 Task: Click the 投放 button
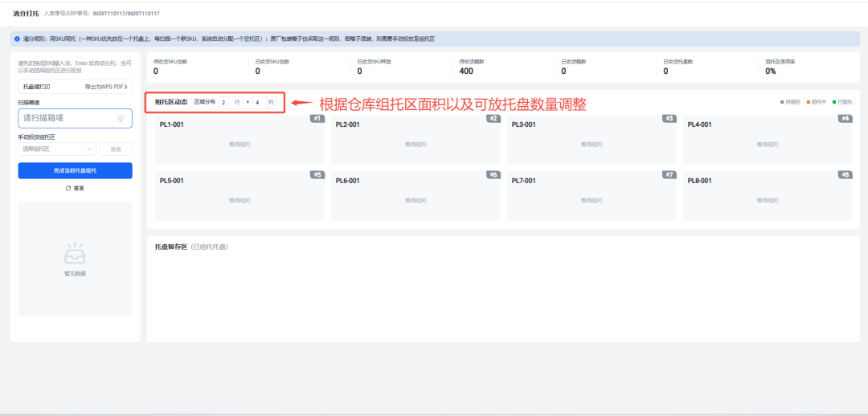[116, 149]
